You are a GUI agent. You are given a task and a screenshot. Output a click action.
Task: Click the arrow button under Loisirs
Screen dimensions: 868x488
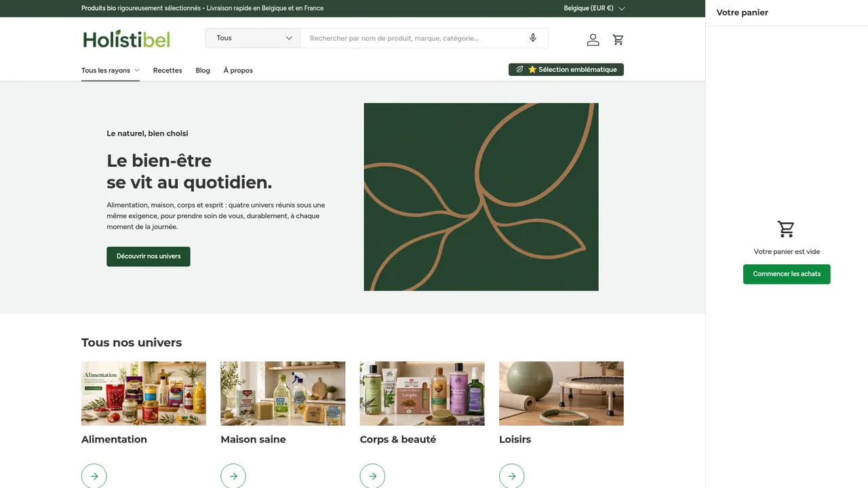(512, 476)
